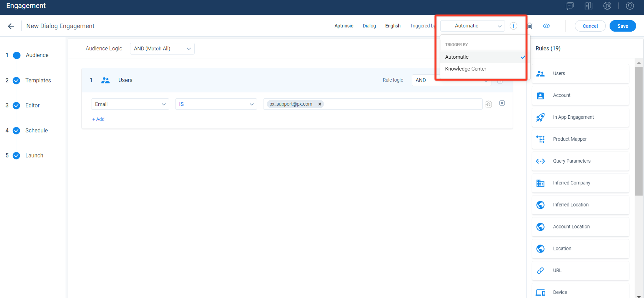Click the Rules (19) heading
Screen dimensions: 644x298
pos(548,49)
